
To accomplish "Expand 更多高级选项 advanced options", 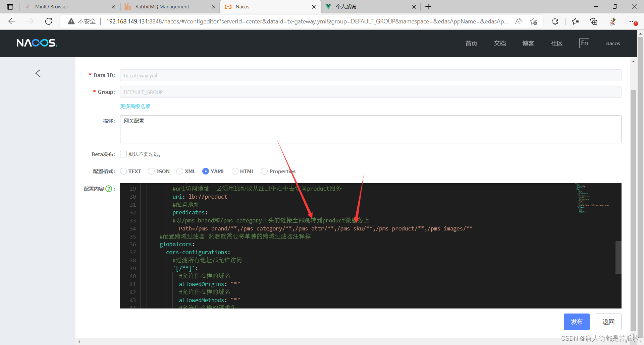I will point(135,106).
